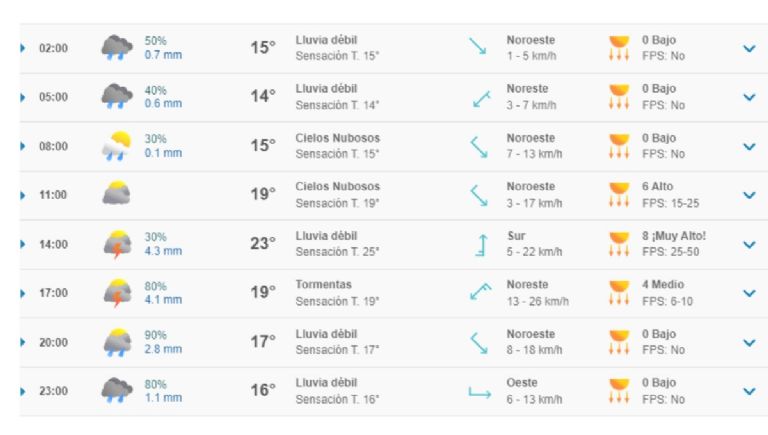Click the 08:00 time label

(x=53, y=146)
